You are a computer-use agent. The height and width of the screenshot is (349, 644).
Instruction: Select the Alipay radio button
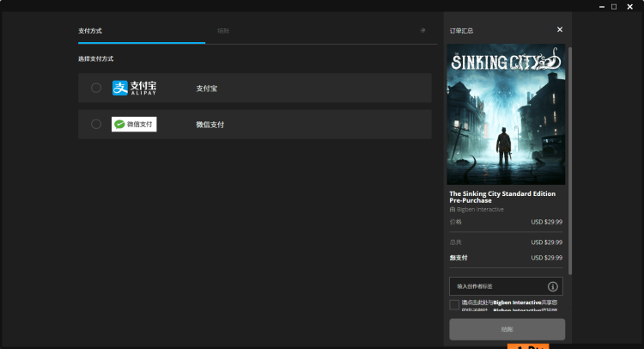[x=96, y=88]
